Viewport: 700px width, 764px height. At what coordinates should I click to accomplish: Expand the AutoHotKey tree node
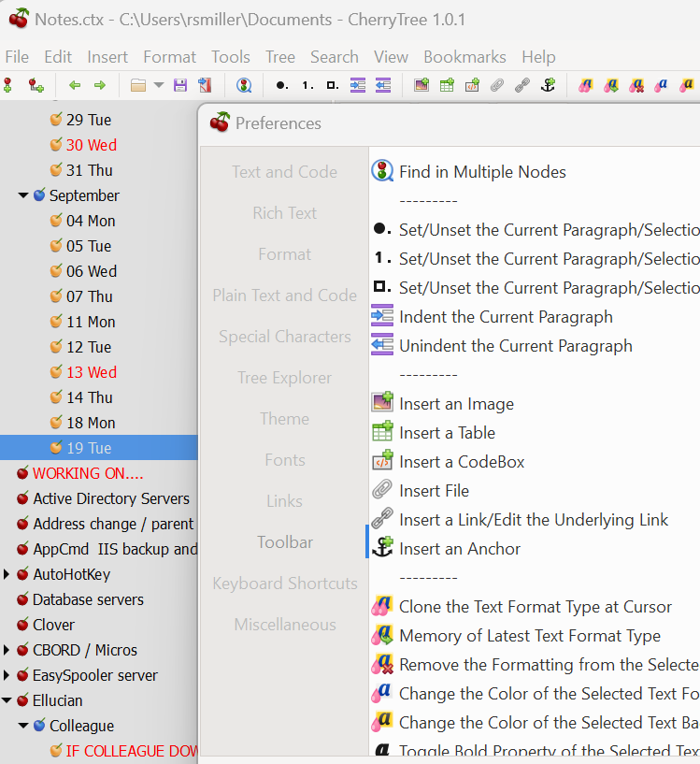point(7,574)
